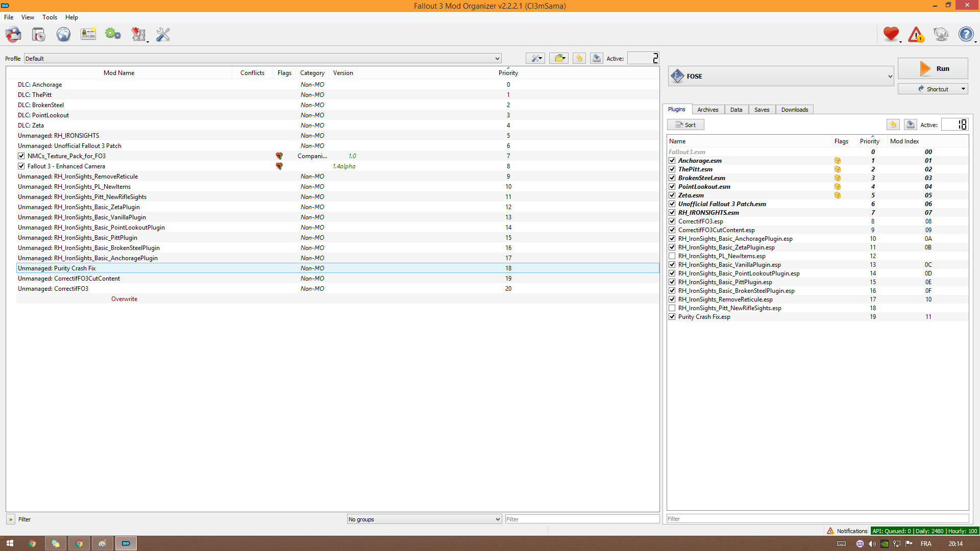Click the warning icon beside Notifications
Screen dimensions: 980x551
(x=830, y=531)
